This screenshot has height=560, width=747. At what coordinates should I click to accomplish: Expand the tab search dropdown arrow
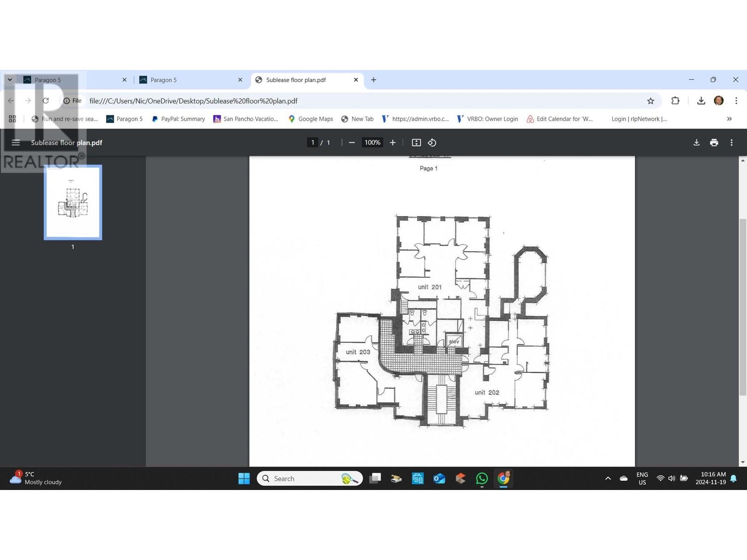coord(9,80)
